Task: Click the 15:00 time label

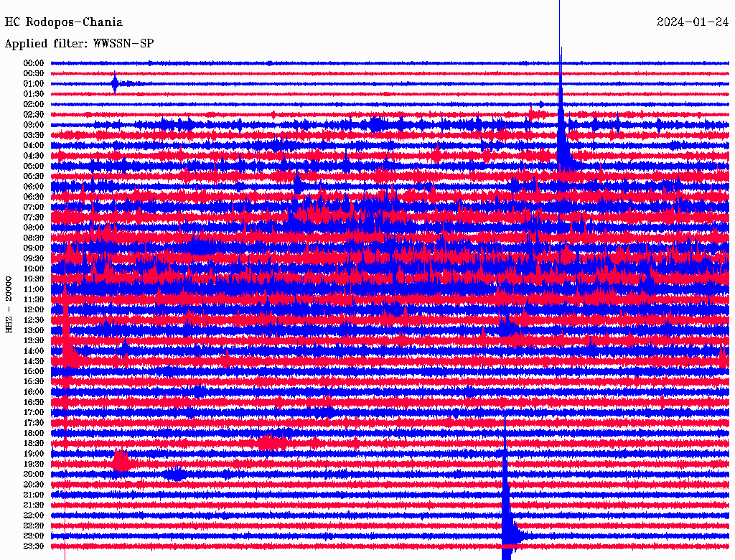Action: pos(34,371)
